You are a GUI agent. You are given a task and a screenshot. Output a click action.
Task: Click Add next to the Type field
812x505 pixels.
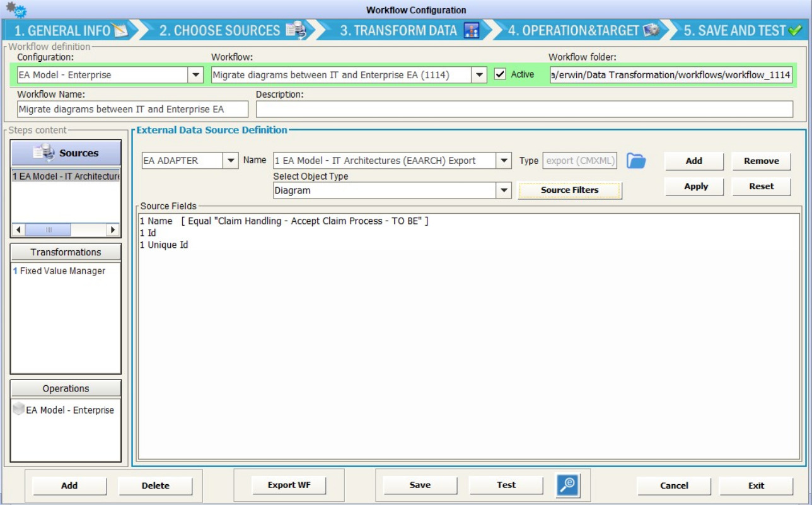tap(694, 161)
